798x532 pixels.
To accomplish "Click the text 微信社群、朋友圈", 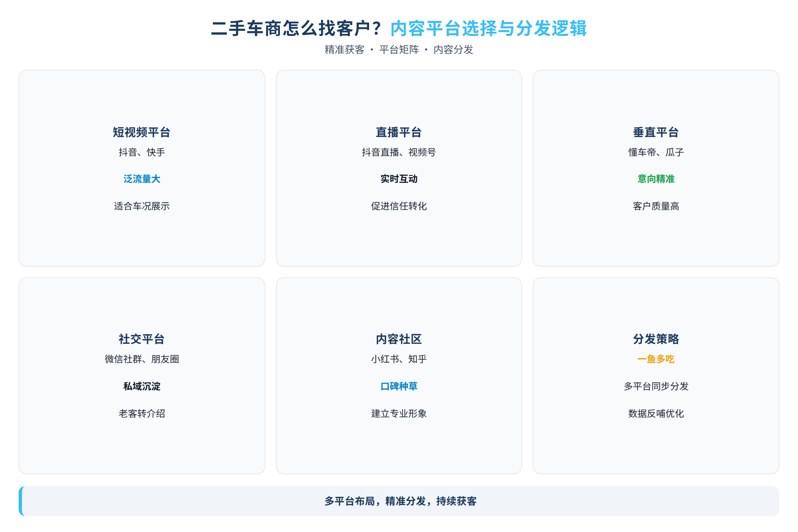I will pos(142,359).
